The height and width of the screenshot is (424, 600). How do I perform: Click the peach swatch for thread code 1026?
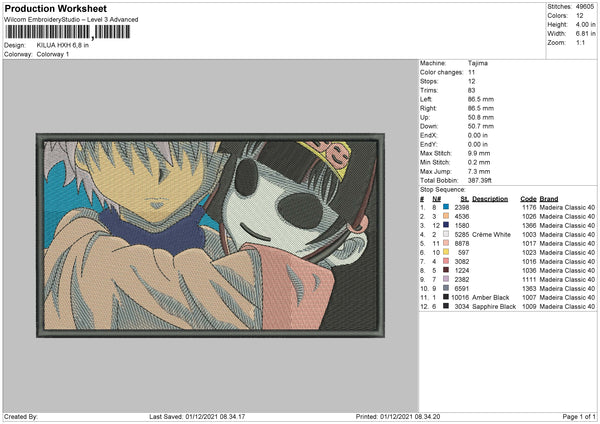(446, 216)
